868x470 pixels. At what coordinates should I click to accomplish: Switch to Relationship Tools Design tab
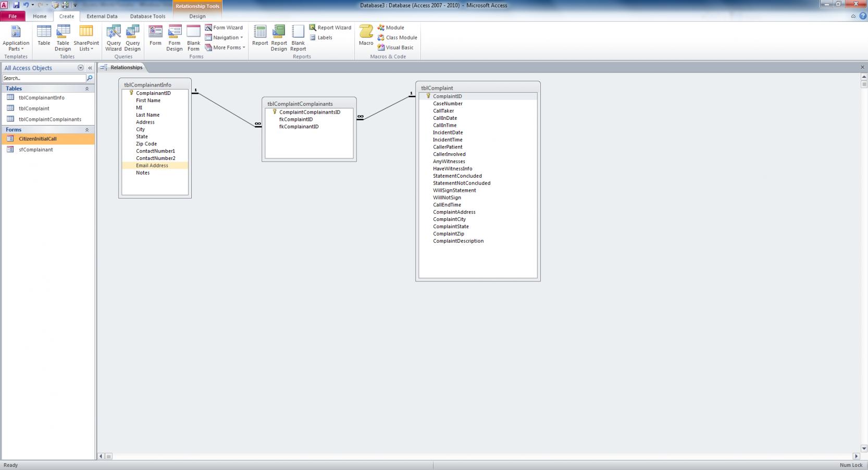[197, 16]
